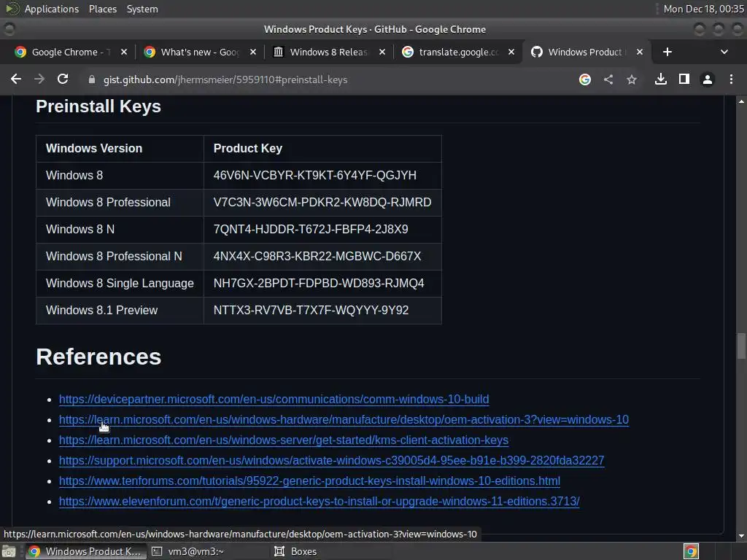Reload the current page
Image resolution: width=747 pixels, height=560 pixels.
(63, 79)
